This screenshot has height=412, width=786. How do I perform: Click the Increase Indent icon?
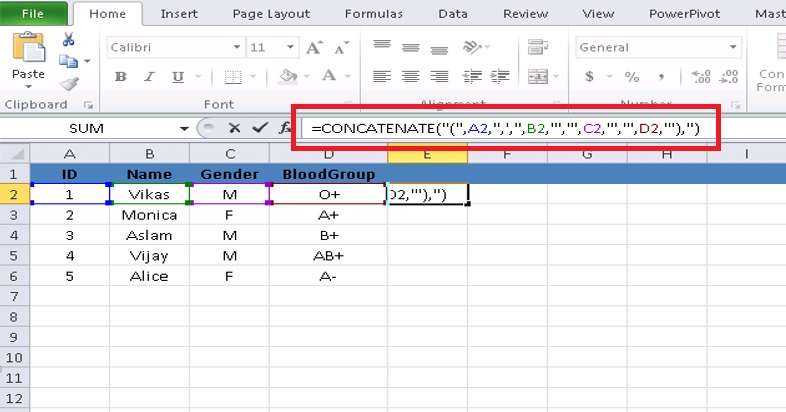[500, 76]
